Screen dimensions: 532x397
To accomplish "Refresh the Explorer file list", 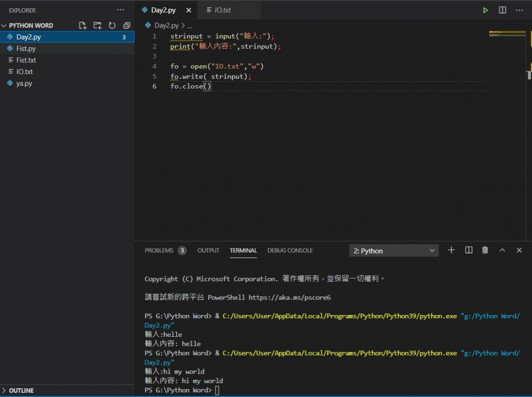I will (x=112, y=25).
